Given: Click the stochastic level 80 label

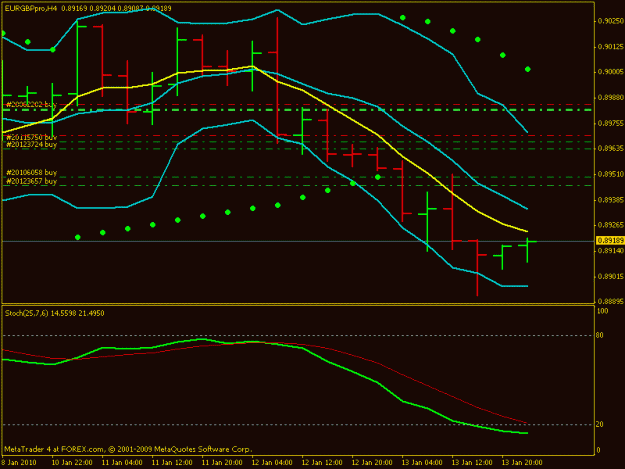Looking at the screenshot, I should 600,336.
